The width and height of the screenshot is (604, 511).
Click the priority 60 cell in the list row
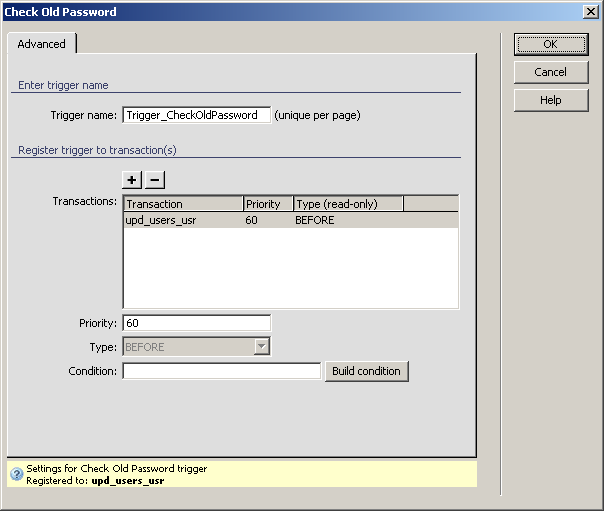coord(252,220)
